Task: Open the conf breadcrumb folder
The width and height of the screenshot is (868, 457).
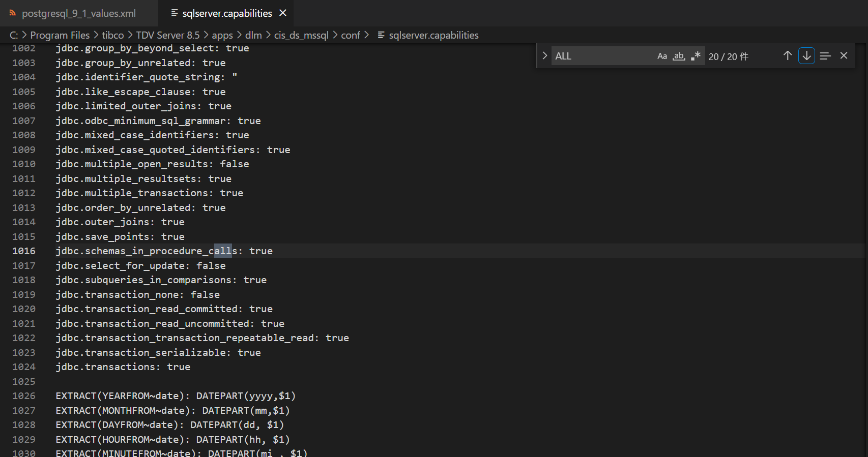Action: (x=351, y=35)
